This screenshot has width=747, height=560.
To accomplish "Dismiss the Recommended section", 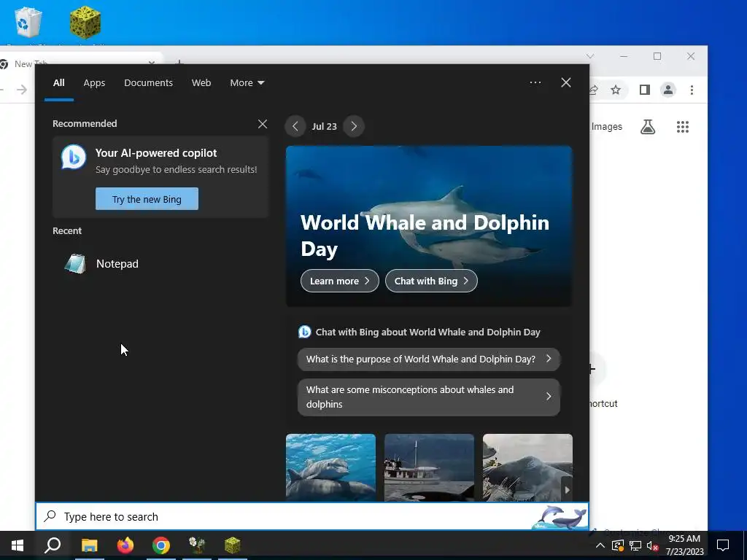I will [263, 124].
